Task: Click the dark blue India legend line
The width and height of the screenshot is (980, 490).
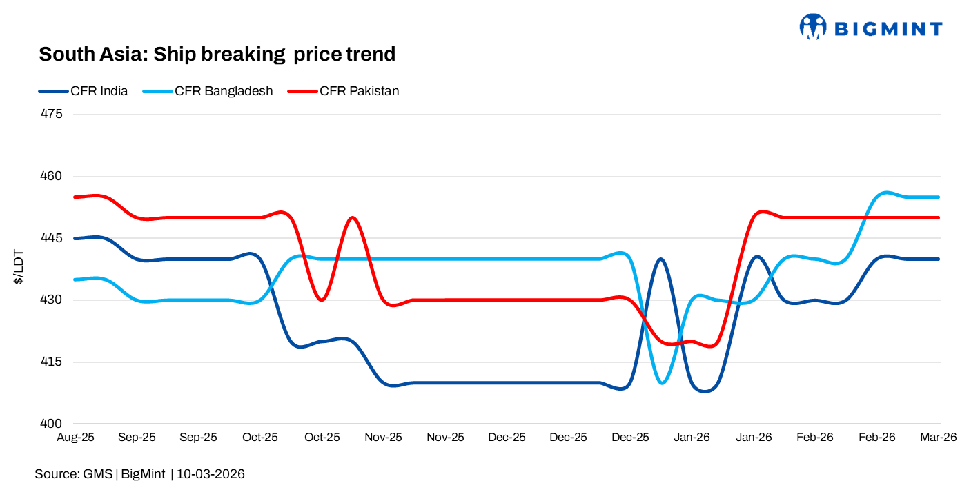Action: (53, 90)
